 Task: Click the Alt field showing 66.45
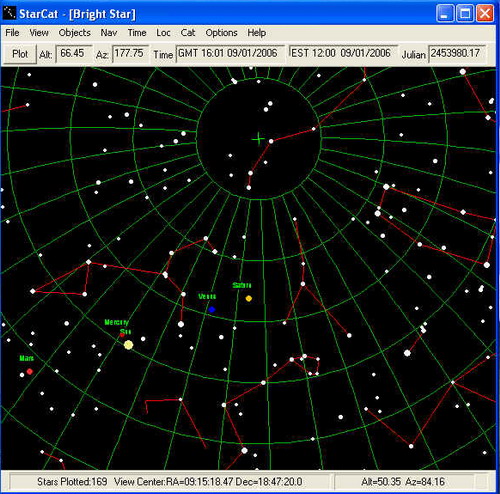(x=74, y=54)
